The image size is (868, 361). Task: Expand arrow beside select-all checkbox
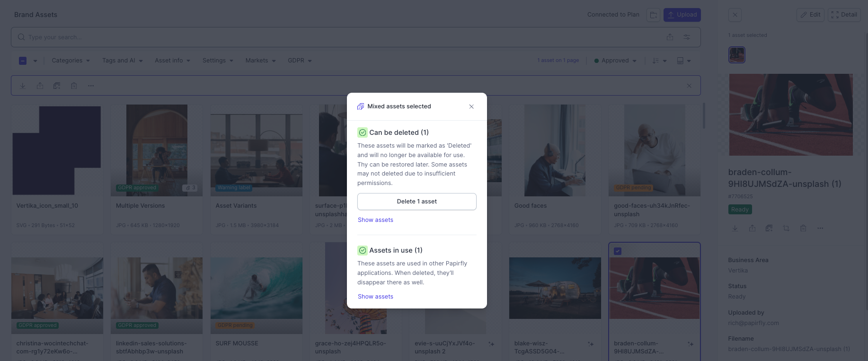tap(35, 61)
